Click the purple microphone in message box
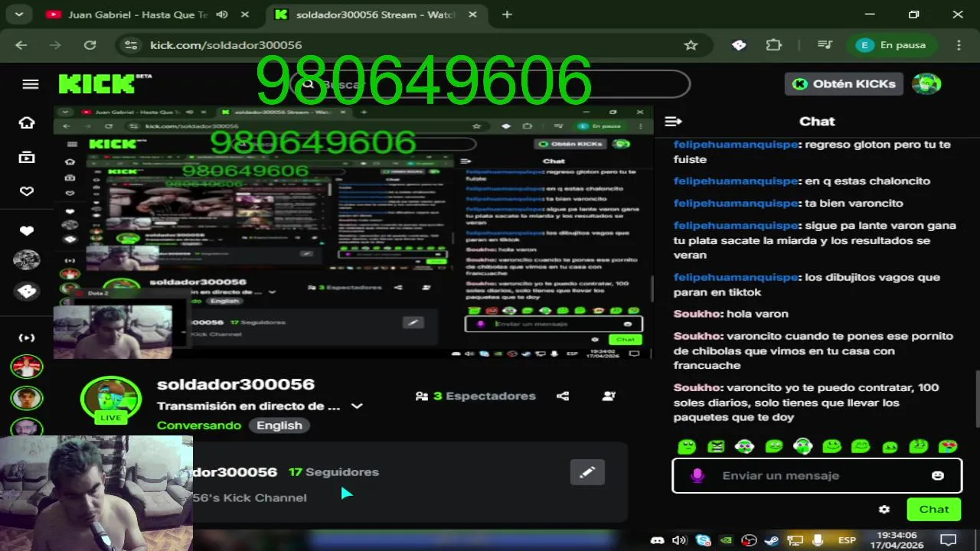980x551 pixels. click(697, 475)
